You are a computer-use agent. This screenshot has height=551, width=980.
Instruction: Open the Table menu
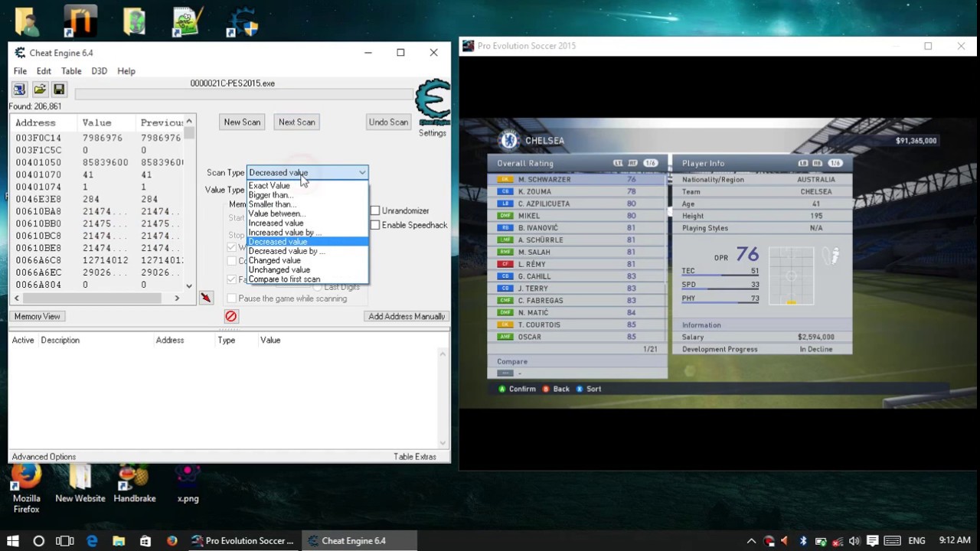coord(71,71)
